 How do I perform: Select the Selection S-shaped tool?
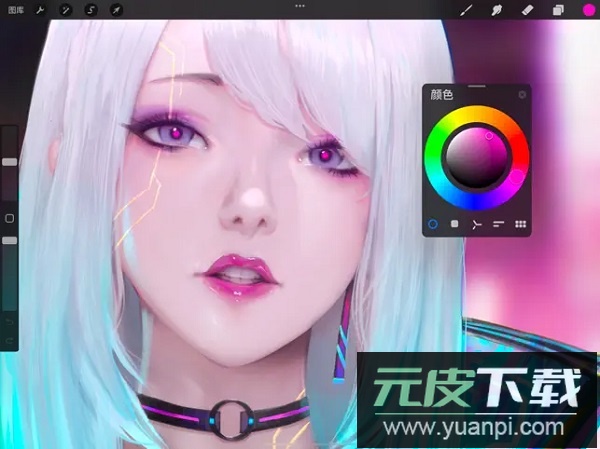tap(91, 10)
